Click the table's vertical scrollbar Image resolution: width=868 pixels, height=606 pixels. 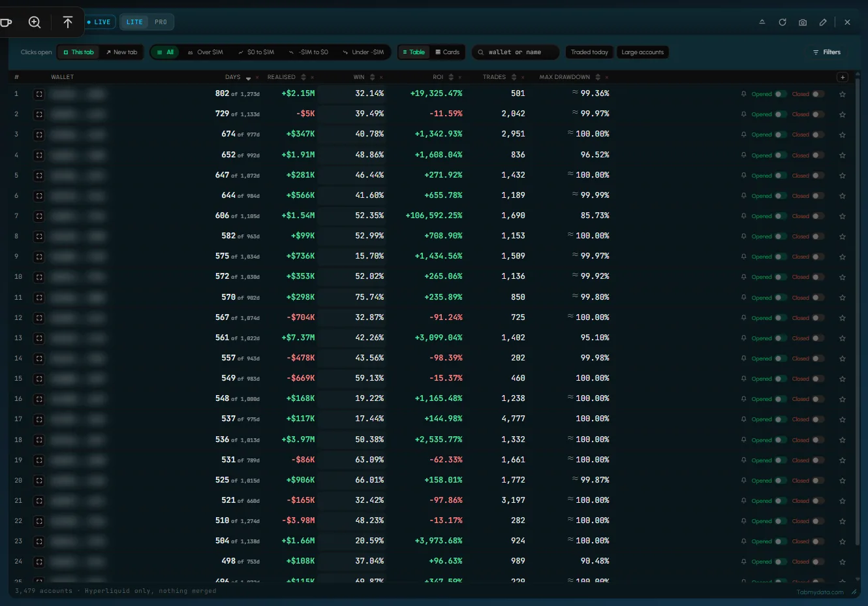point(857,313)
